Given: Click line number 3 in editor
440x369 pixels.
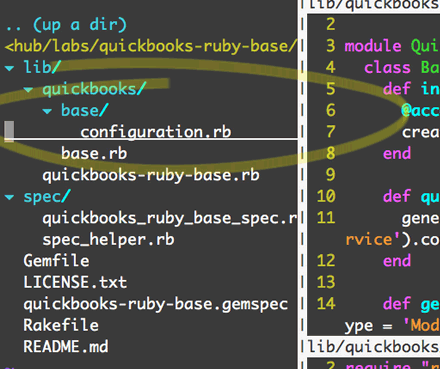Looking at the screenshot, I should coord(330,46).
